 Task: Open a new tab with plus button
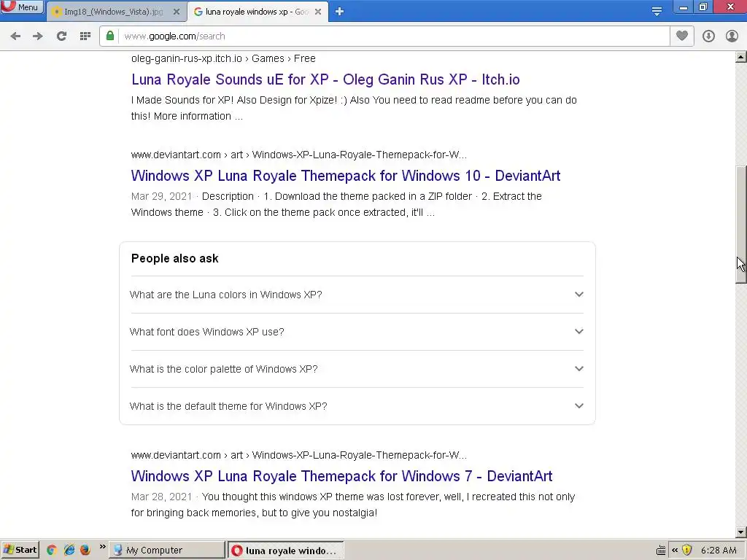tap(339, 12)
